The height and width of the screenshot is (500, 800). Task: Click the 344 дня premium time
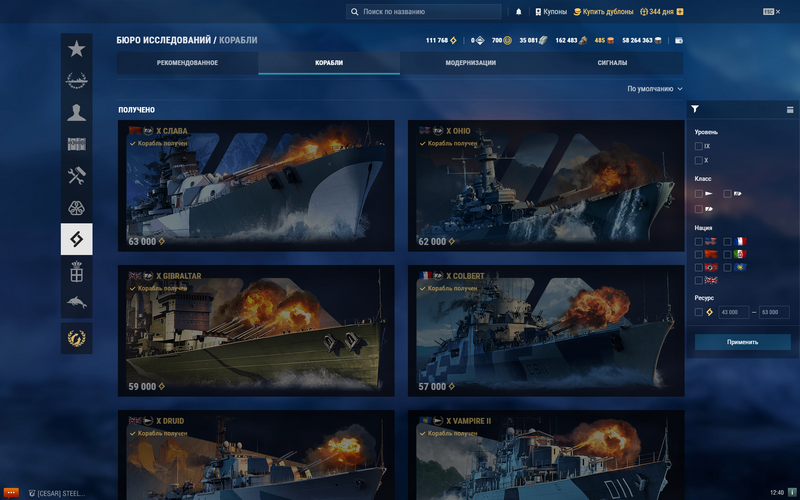point(657,12)
